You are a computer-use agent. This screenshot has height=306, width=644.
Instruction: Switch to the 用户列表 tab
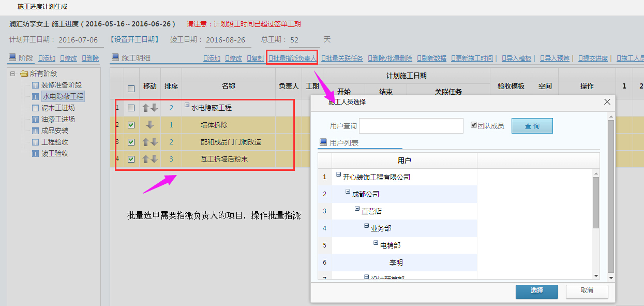[x=345, y=143]
